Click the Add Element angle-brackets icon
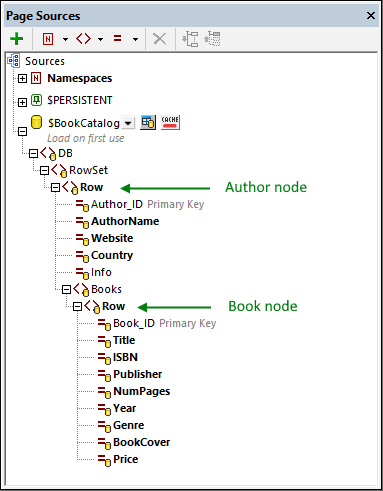 point(83,39)
